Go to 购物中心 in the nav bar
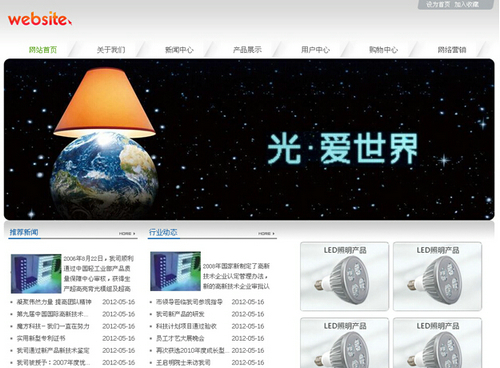 point(384,50)
